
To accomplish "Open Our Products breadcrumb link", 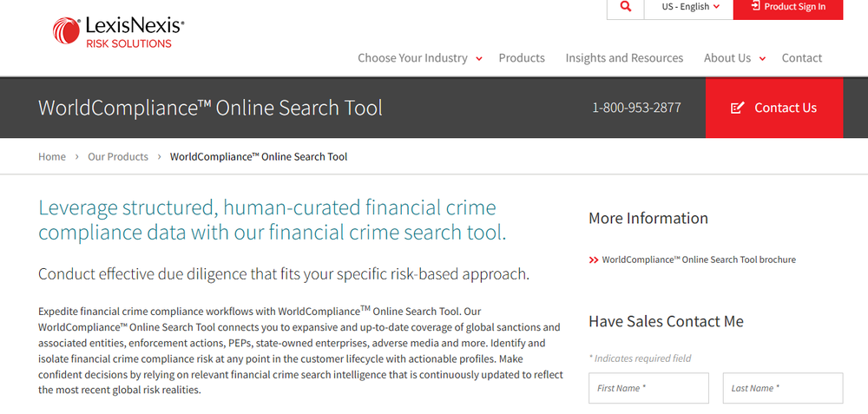I will coord(118,156).
